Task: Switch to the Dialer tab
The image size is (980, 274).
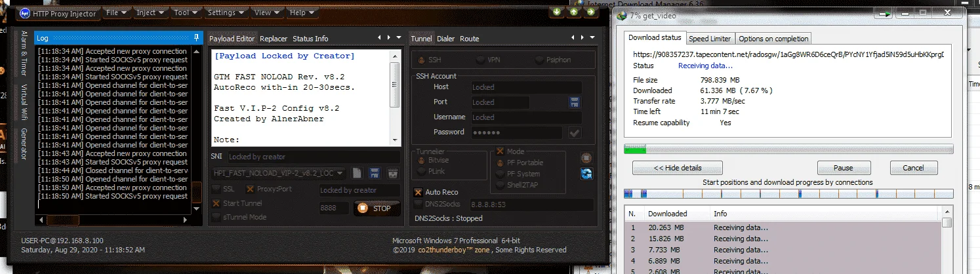Action: 445,39
